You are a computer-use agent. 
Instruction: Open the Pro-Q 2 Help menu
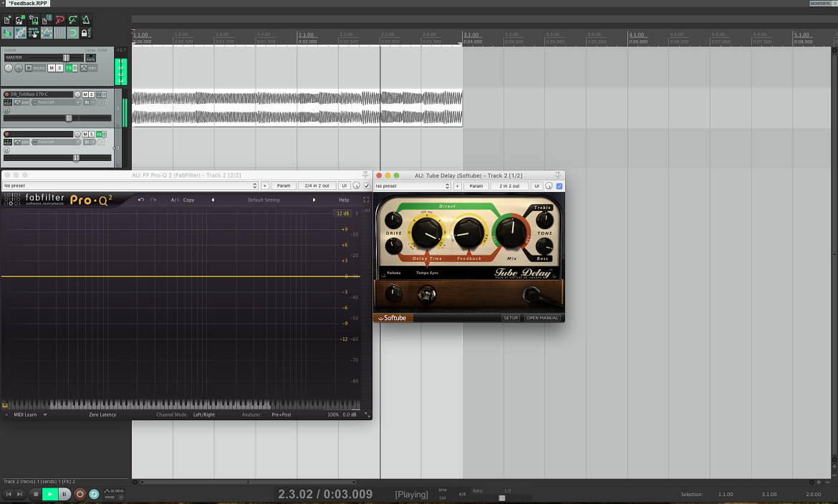coord(344,200)
